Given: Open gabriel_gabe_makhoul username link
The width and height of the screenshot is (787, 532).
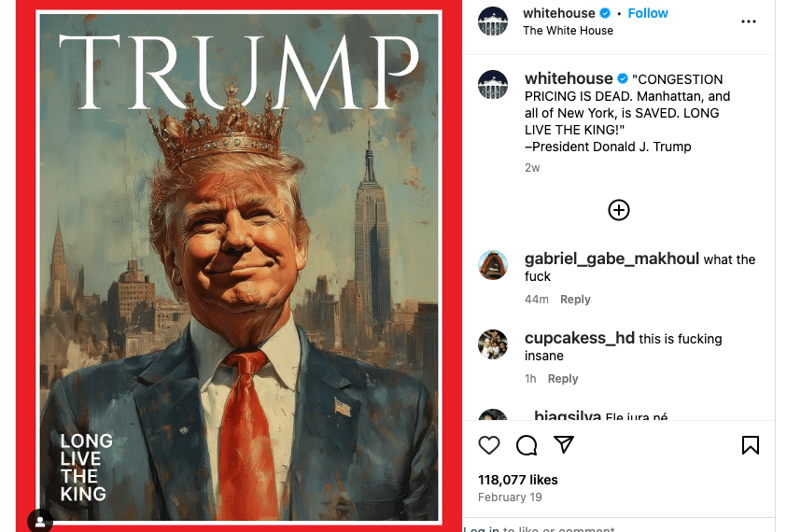Looking at the screenshot, I should [x=611, y=259].
